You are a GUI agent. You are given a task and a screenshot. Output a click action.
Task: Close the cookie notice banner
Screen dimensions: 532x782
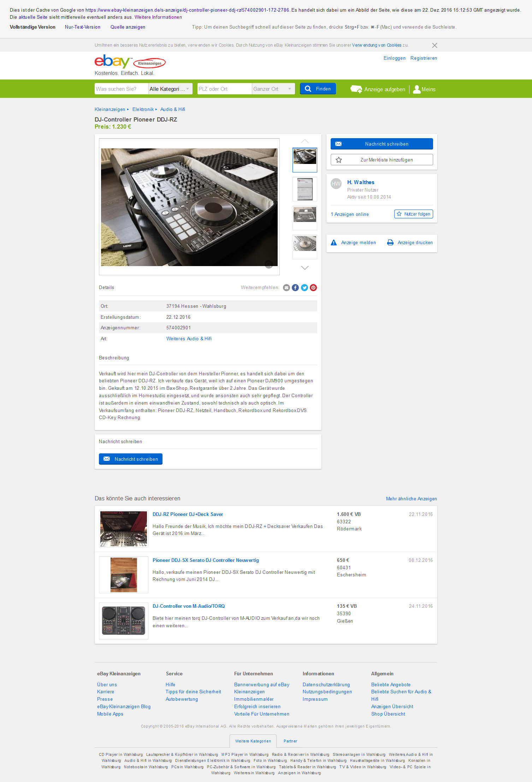[435, 45]
